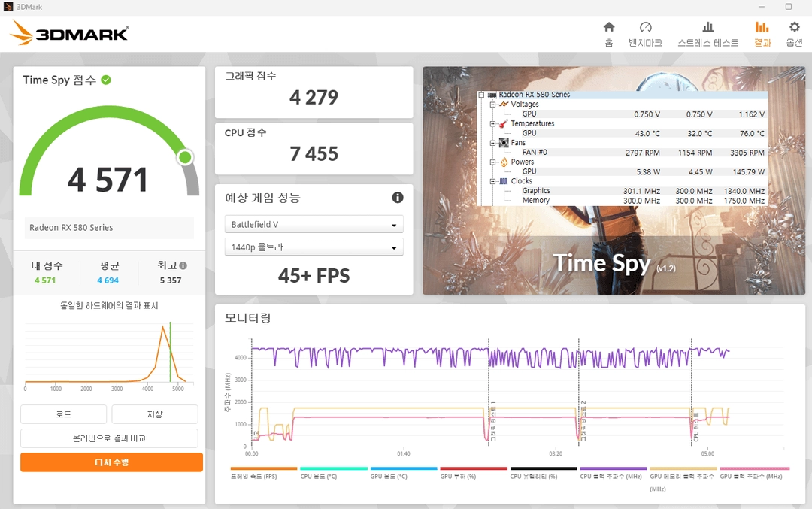The height and width of the screenshot is (509, 812).
Task: Toggle GPU memory clock legend swatch
Action: [x=683, y=468]
